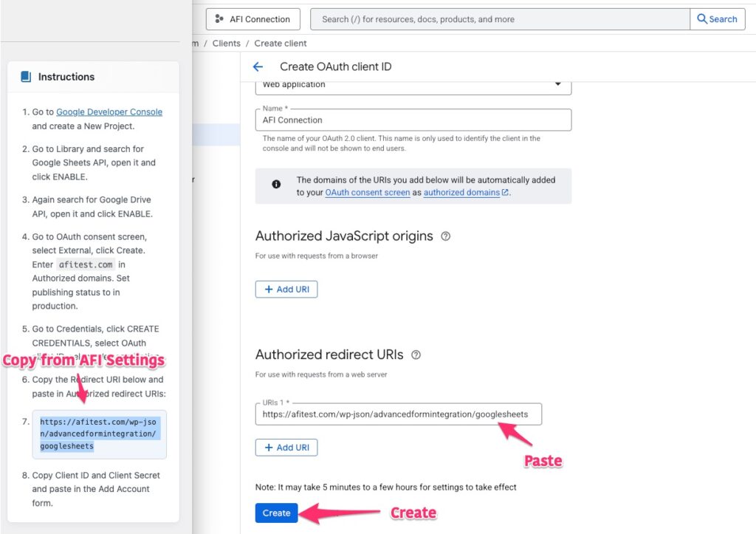Click the help icon next to Authorized redirect URIs
Viewport: 756px width, 534px height.
tap(416, 355)
